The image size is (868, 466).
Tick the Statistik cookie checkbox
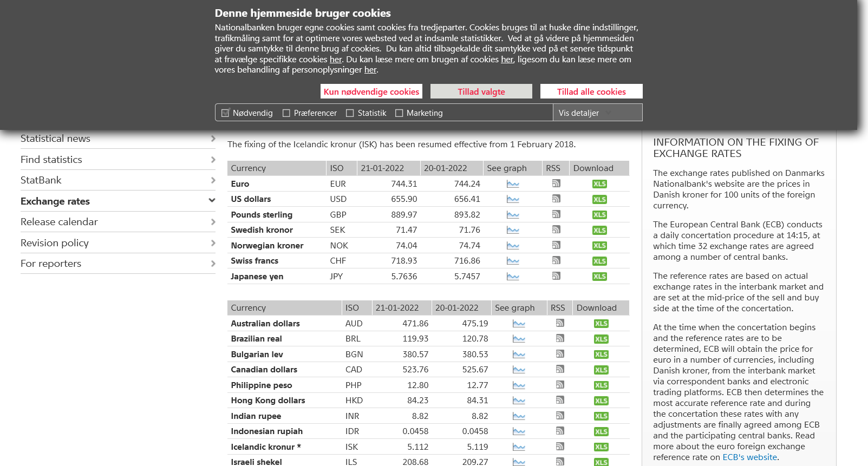coord(350,113)
